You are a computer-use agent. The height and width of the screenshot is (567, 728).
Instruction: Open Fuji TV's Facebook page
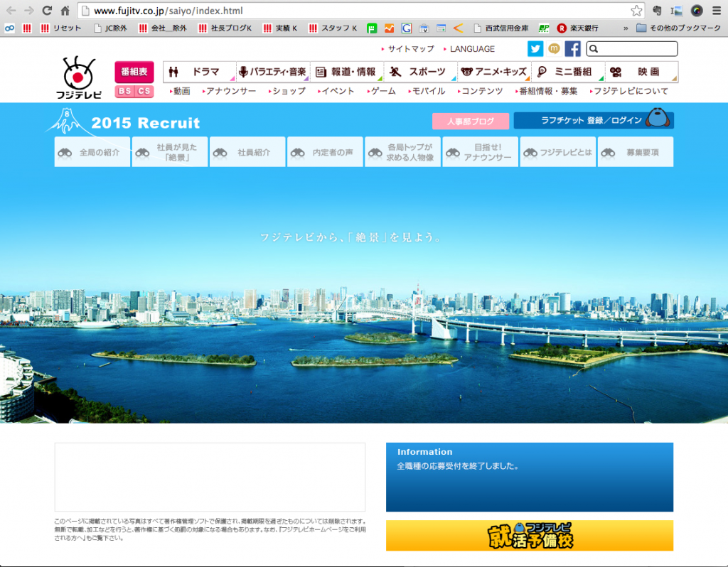[572, 48]
